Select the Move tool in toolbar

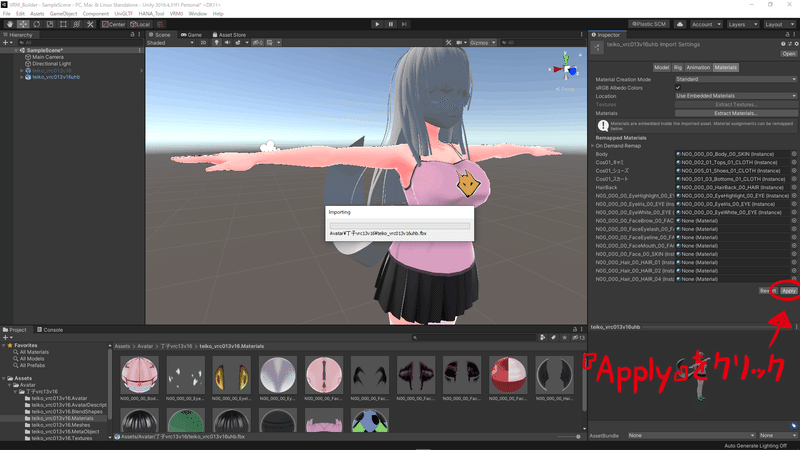tap(23, 24)
